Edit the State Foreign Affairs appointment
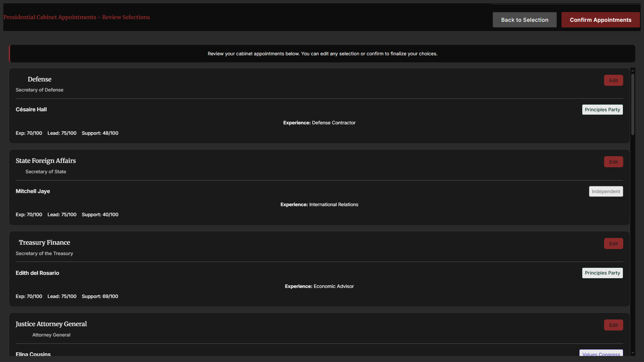This screenshot has height=362, width=644. pyautogui.click(x=613, y=162)
